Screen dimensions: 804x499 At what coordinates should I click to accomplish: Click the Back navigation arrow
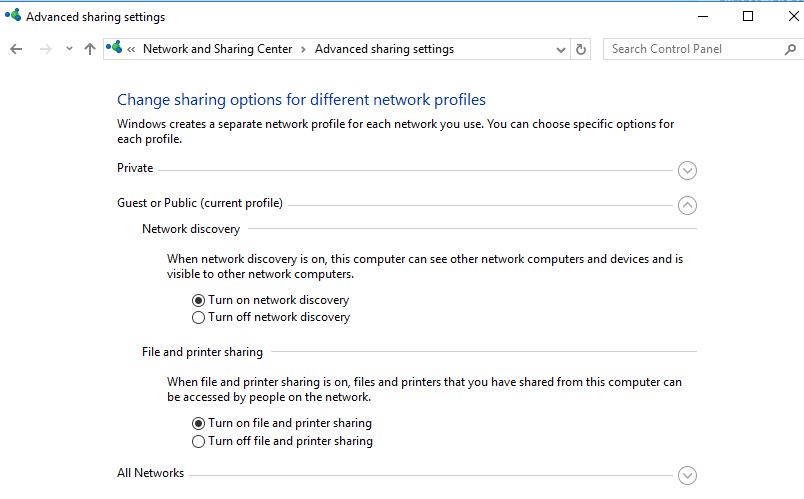pyautogui.click(x=16, y=49)
